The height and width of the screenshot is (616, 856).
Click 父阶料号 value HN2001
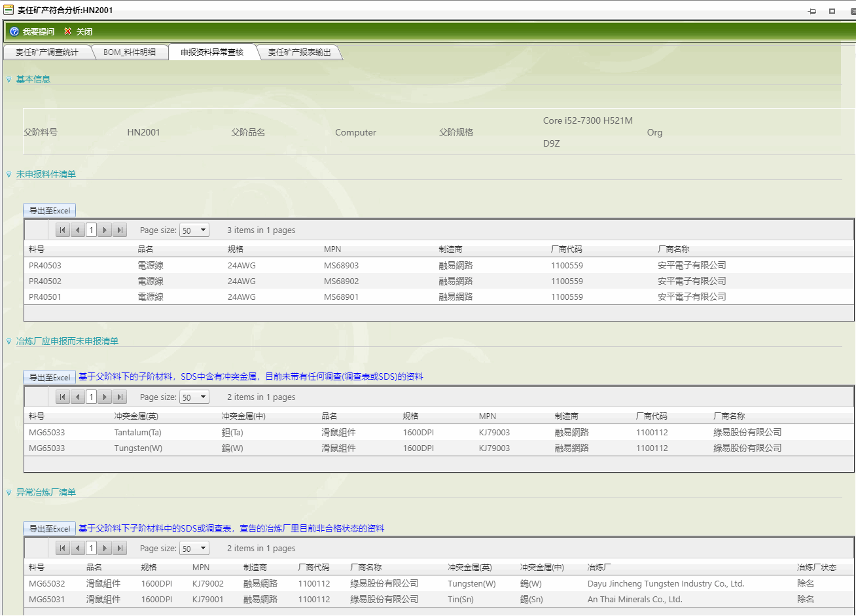[143, 132]
